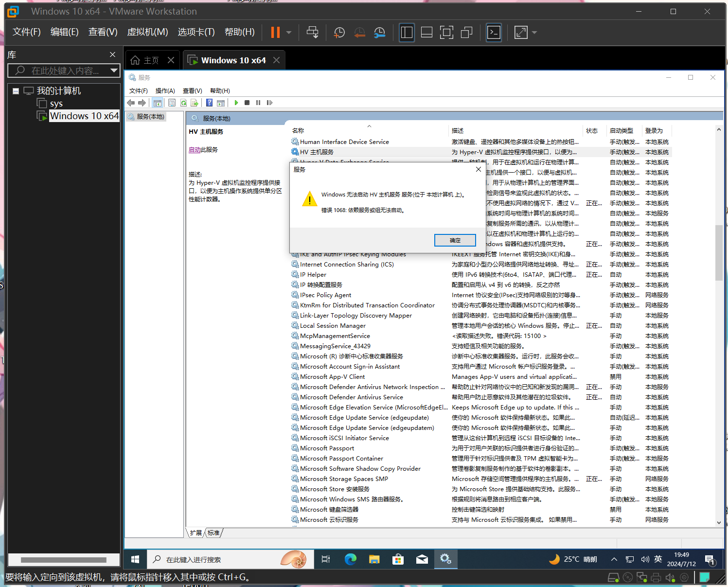Image resolution: width=728 pixels, height=587 pixels.
Task: Close the 服务 error dialog with X
Action: (x=479, y=169)
